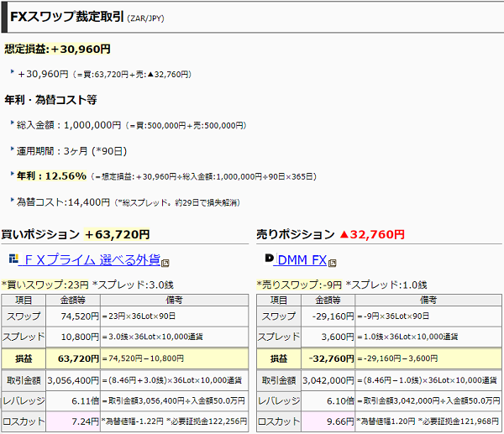Click the 3,042,000円 trade amount cell
This screenshot has height=434, width=504.
click(328, 380)
